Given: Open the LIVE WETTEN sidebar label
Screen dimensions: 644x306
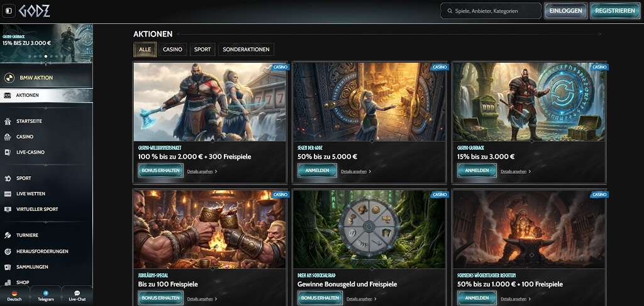Looking at the screenshot, I should [x=31, y=194].
